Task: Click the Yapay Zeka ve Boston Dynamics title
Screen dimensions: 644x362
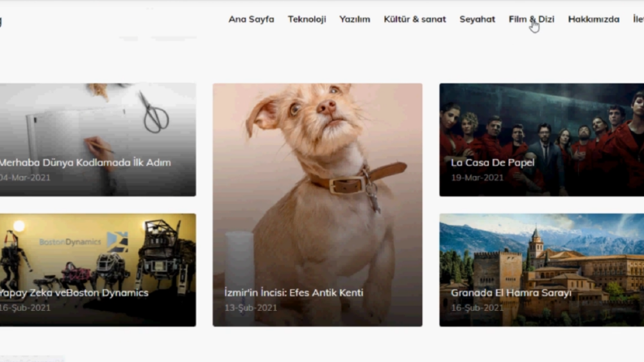Action: [x=74, y=293]
